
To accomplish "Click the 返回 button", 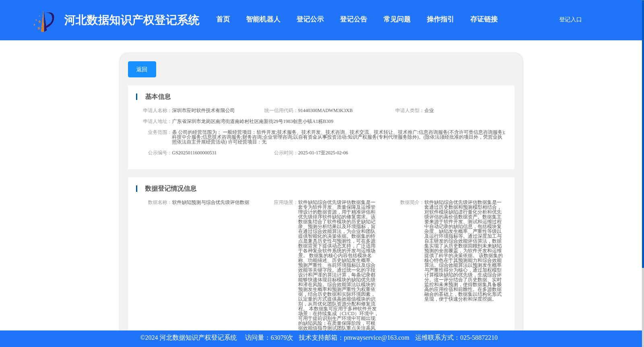I will tap(142, 69).
